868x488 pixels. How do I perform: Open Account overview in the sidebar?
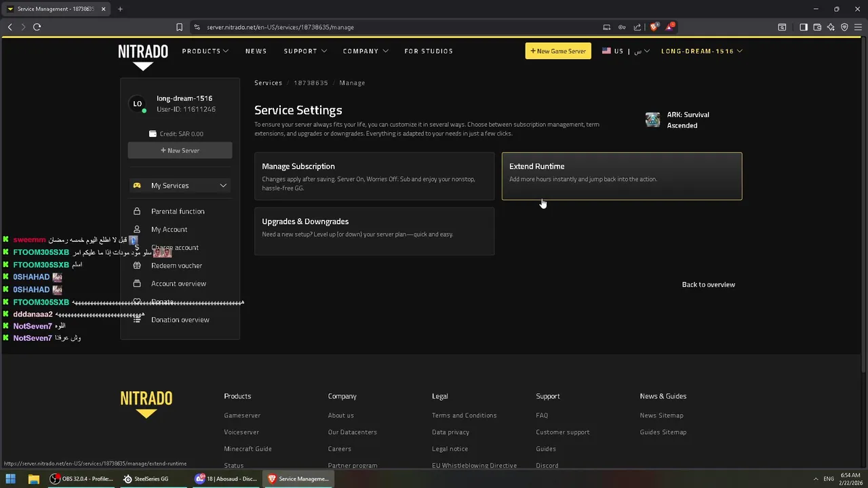point(180,283)
